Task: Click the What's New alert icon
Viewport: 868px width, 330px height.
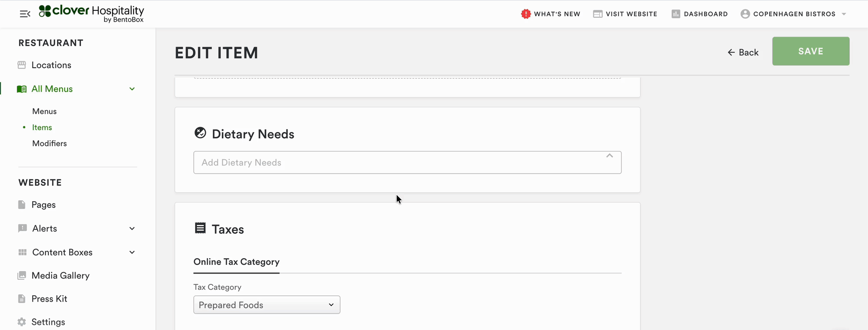Action: click(525, 14)
